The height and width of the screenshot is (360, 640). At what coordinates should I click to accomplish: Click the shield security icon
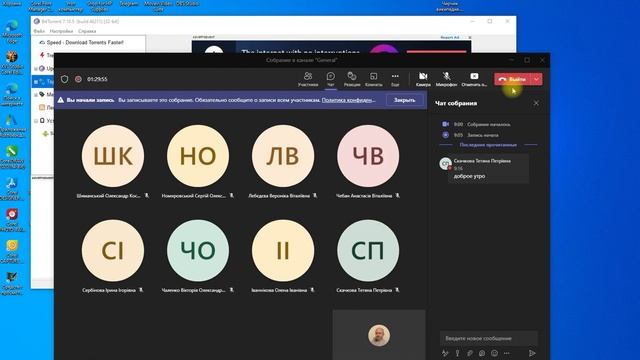(x=64, y=79)
